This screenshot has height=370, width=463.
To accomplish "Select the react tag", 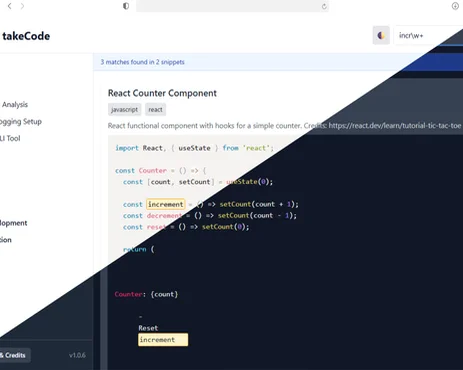I will pos(155,110).
